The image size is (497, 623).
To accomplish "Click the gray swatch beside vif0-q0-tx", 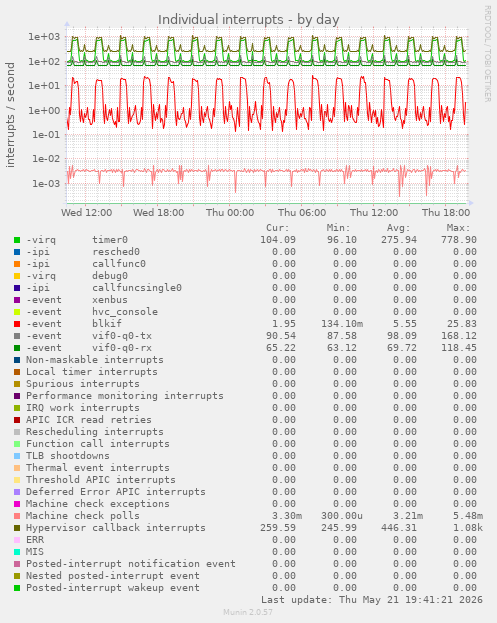I will coord(17,336).
